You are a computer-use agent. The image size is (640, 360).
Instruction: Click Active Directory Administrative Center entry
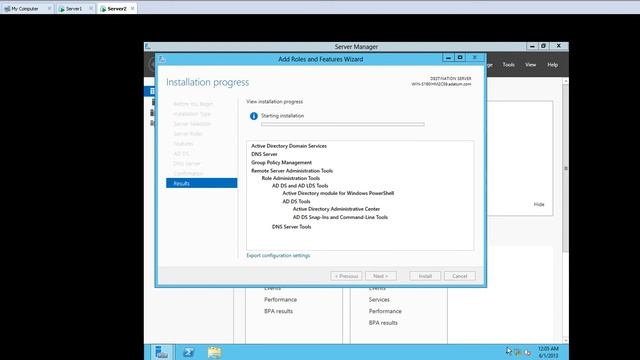(336, 209)
